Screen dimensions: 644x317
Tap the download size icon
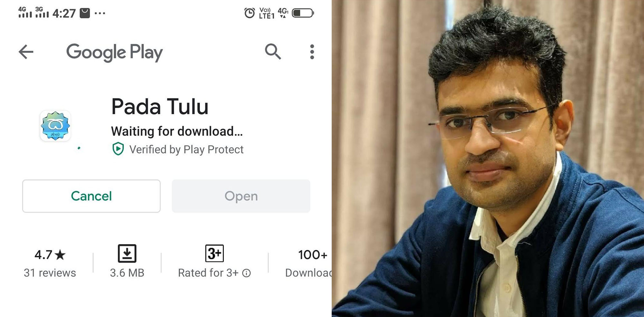127,253
